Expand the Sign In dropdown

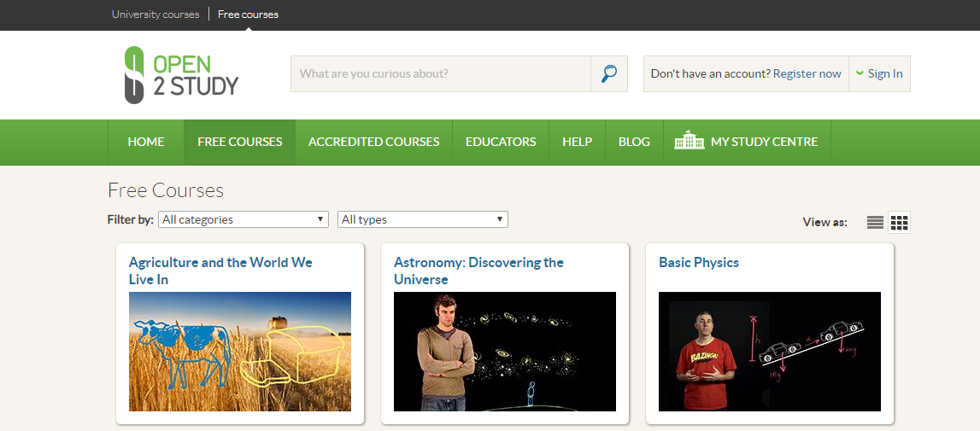pos(878,73)
